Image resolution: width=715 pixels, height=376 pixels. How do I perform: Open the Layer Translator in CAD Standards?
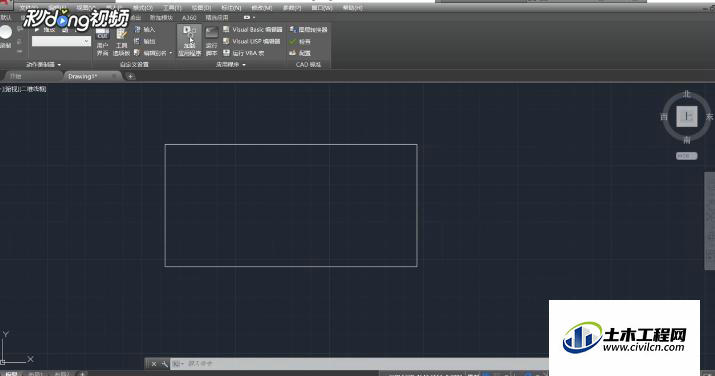click(x=309, y=29)
